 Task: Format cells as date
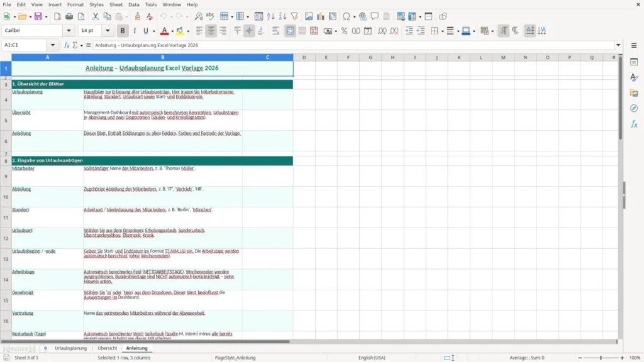368,31
